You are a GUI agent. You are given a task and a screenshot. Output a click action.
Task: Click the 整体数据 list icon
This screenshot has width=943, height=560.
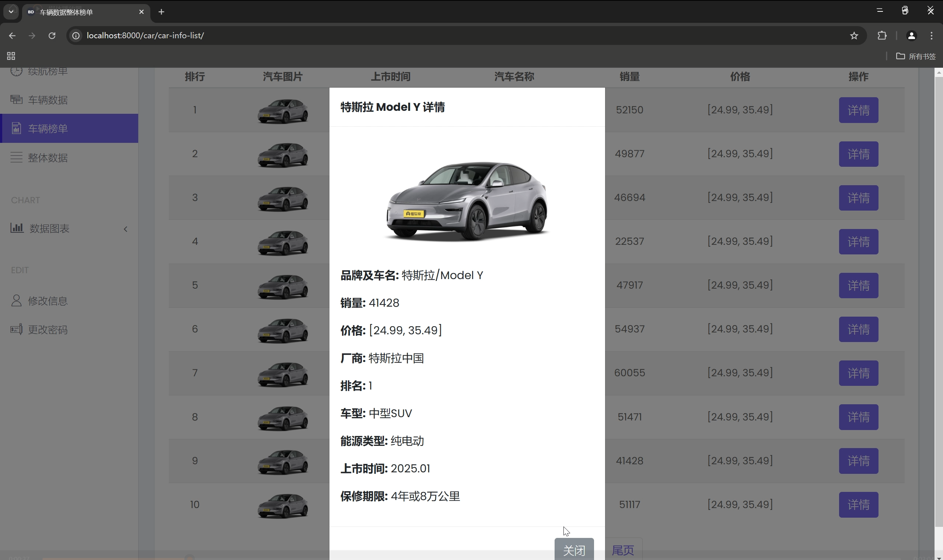tap(16, 157)
